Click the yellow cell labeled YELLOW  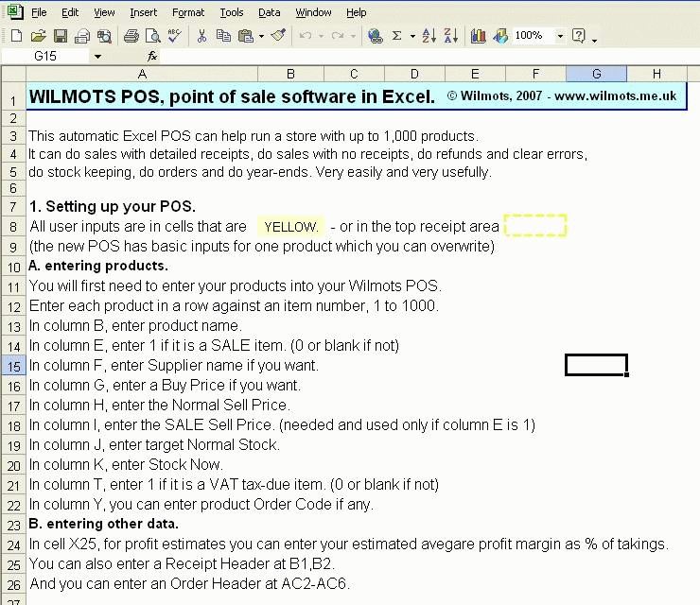tap(290, 227)
